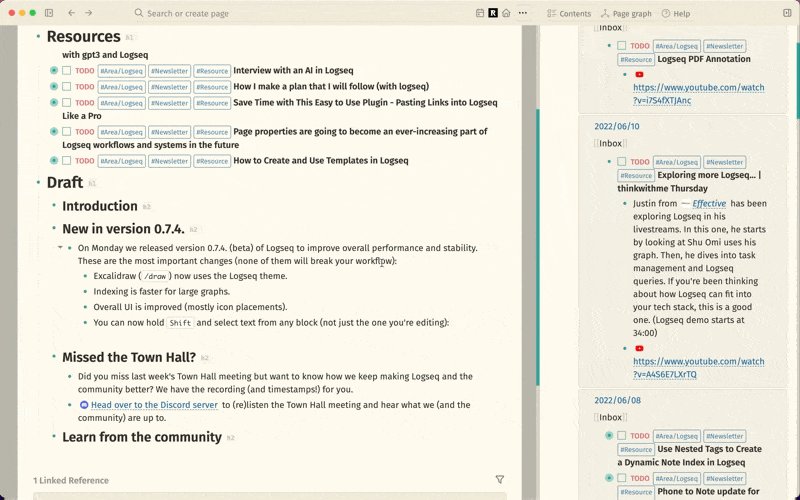Open the filter icon for linked references
The width and height of the screenshot is (800, 500).
[500, 480]
